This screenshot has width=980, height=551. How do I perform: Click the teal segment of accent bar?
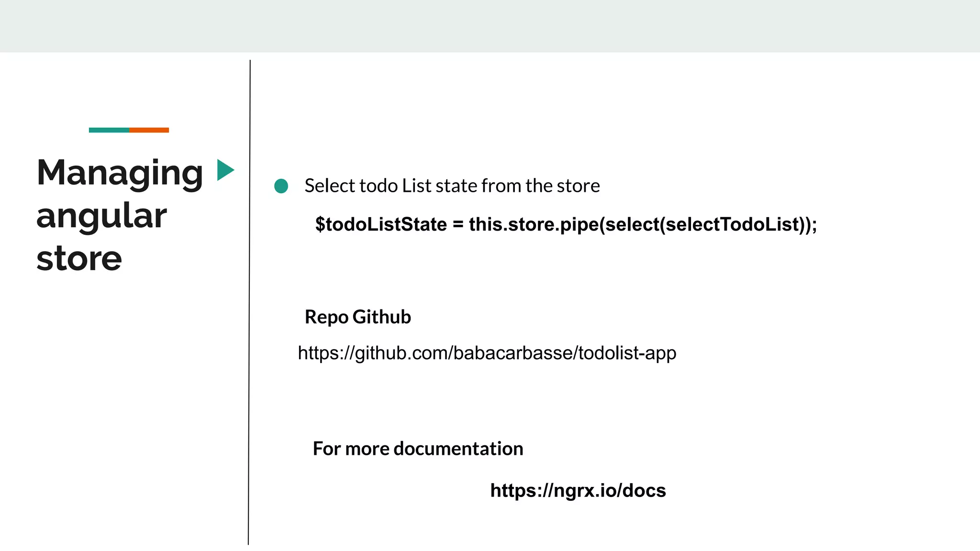pos(109,130)
